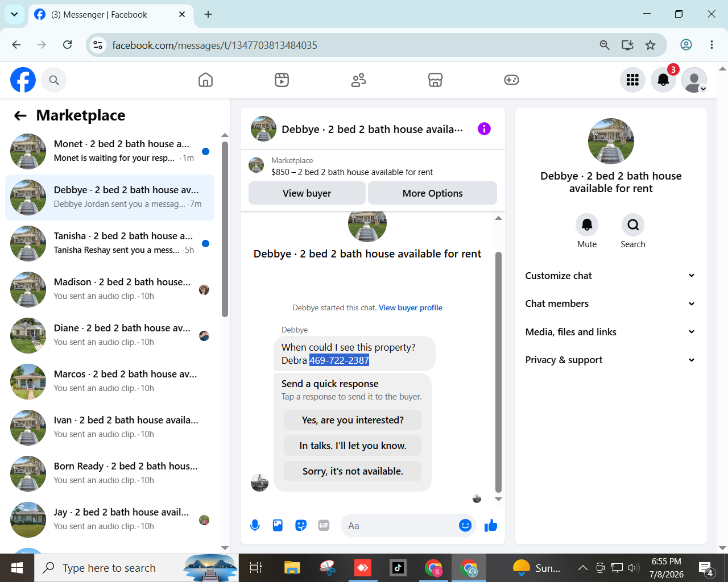This screenshot has height=582, width=728.
Task: Select the Debbye conversation in the list
Action: coord(110,197)
